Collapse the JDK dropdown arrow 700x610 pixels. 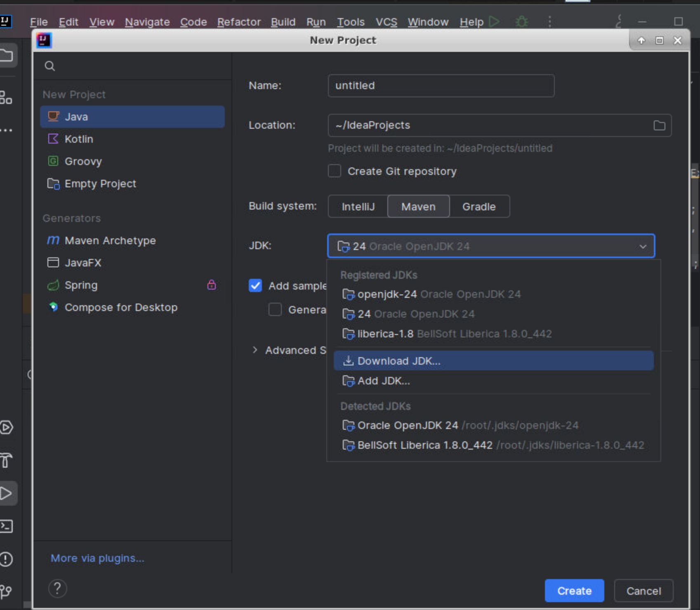click(x=643, y=247)
